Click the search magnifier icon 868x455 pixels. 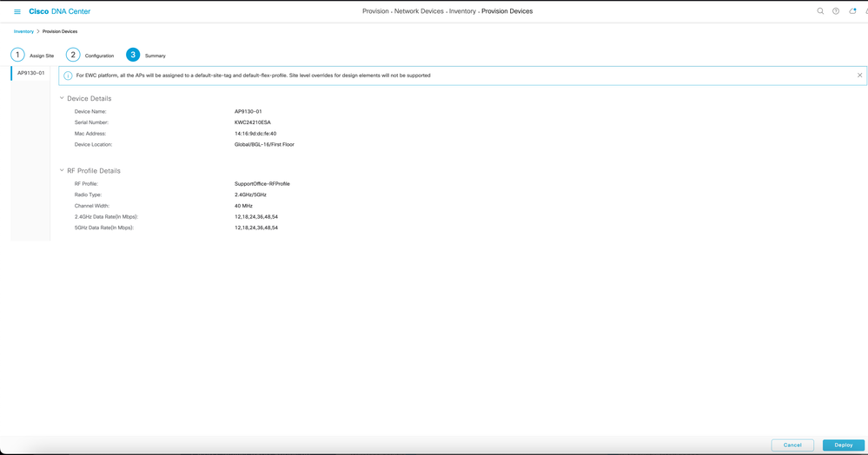point(820,11)
